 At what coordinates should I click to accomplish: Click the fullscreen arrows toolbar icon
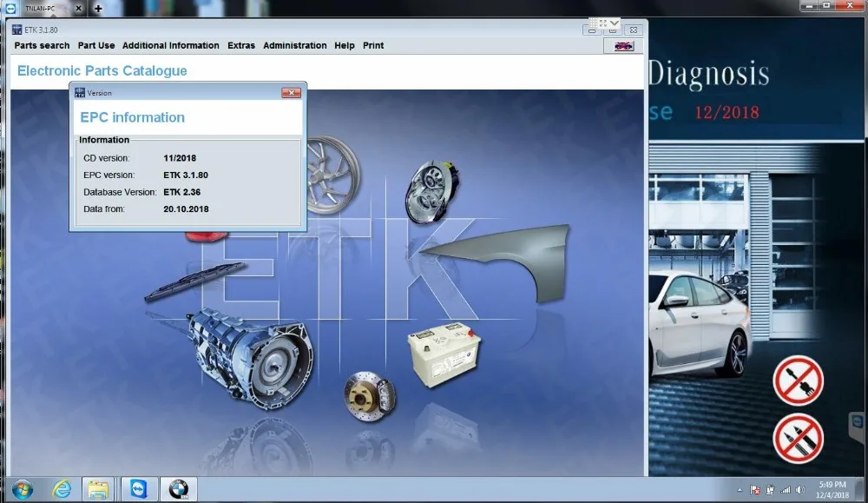603,23
